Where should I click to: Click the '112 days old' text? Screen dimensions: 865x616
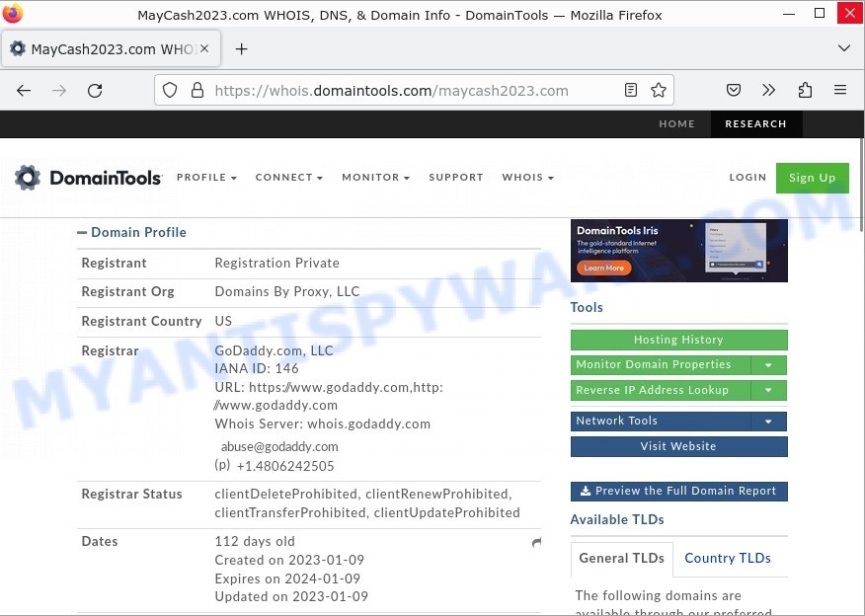(255, 542)
